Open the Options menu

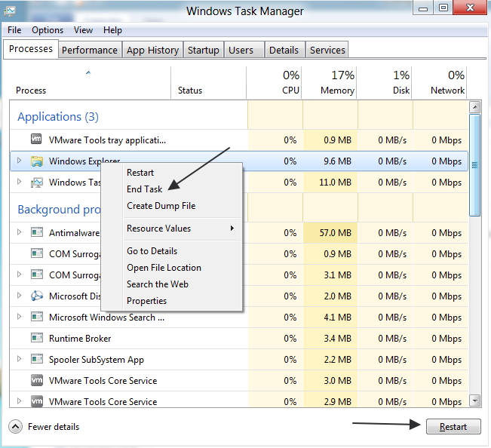tap(48, 30)
